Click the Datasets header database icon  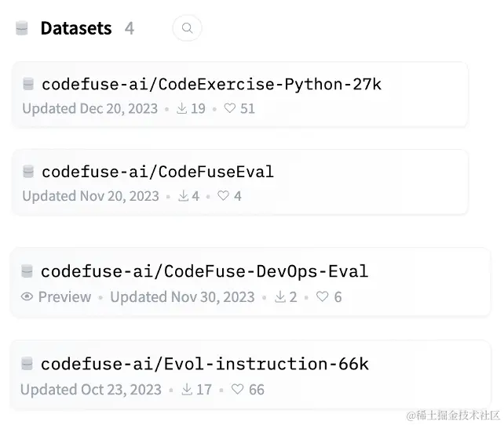pos(22,28)
